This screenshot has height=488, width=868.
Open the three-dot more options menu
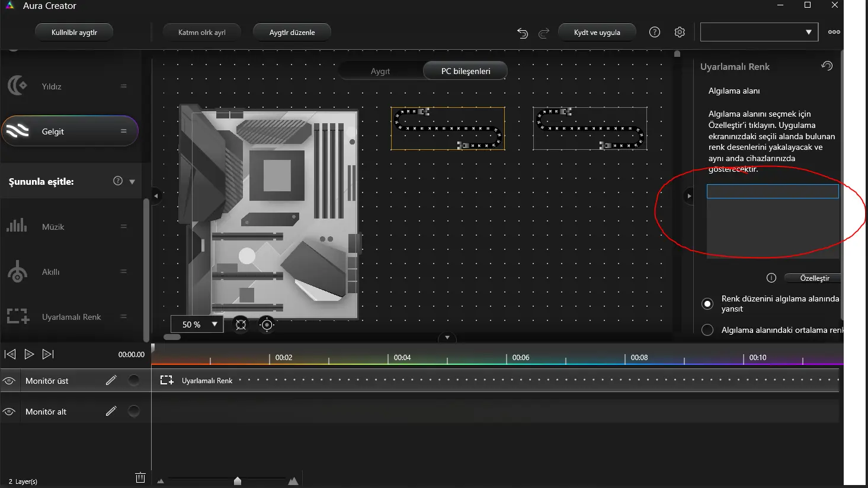coord(834,32)
